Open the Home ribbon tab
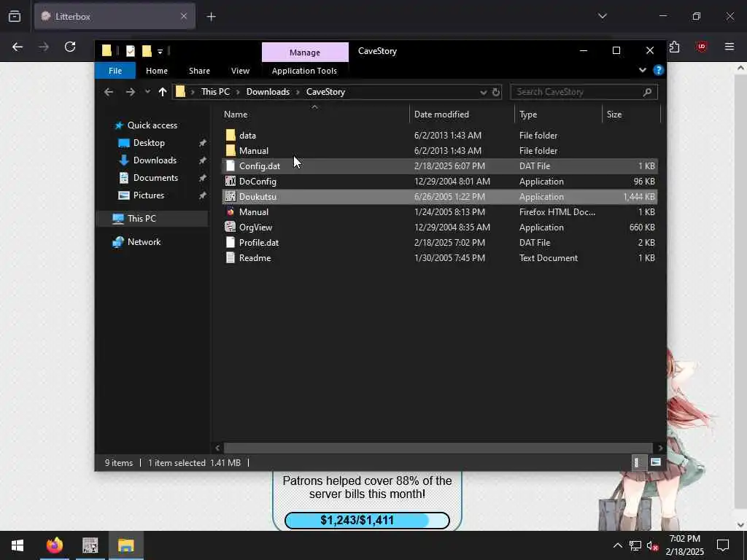The height and width of the screenshot is (560, 747). point(157,71)
